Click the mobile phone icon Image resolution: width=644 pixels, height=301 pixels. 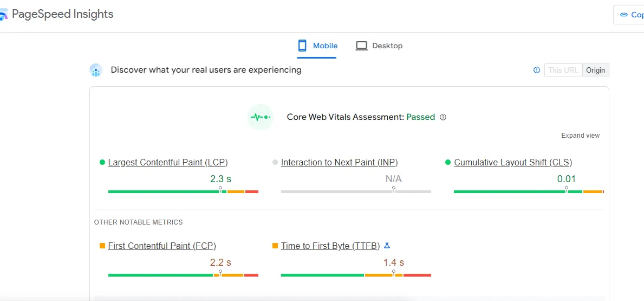(x=302, y=46)
